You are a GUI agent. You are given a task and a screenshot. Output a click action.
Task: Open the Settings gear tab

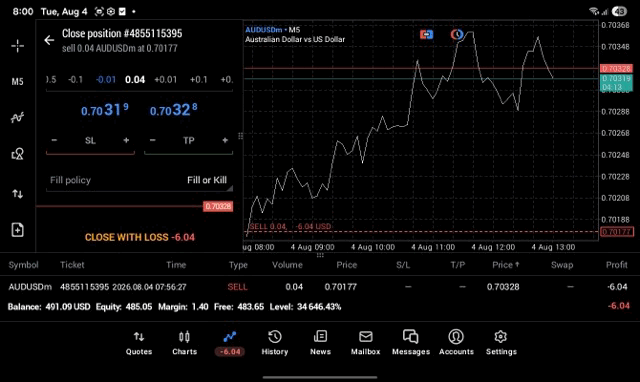coord(501,343)
